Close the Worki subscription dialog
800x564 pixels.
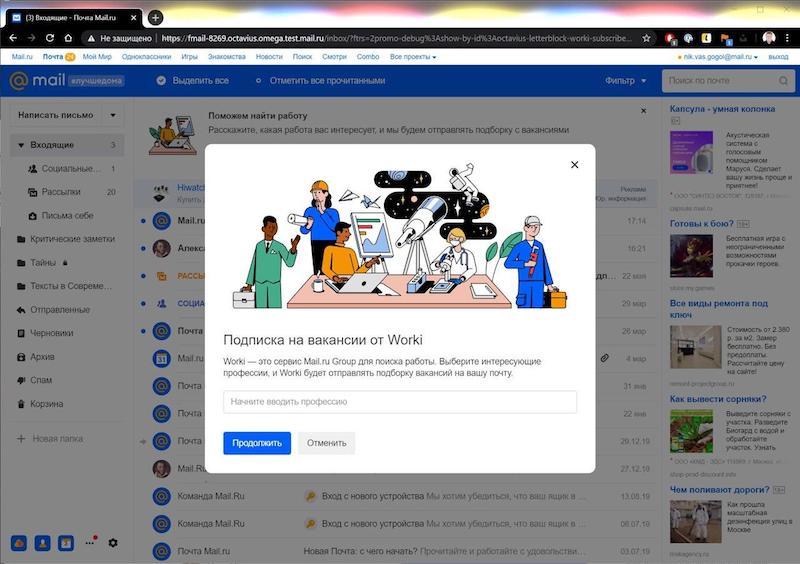pos(574,164)
